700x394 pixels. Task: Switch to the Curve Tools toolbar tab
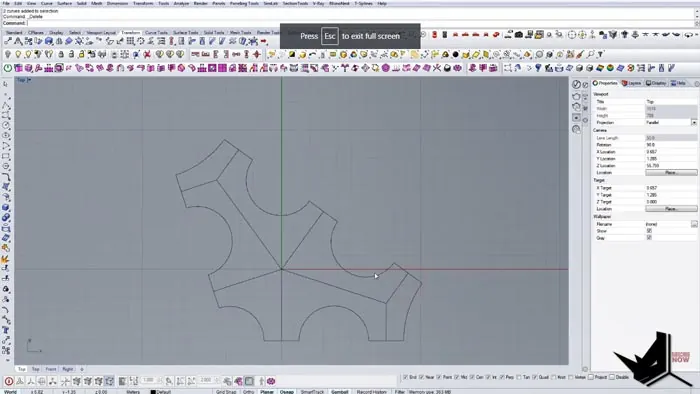tap(156, 33)
